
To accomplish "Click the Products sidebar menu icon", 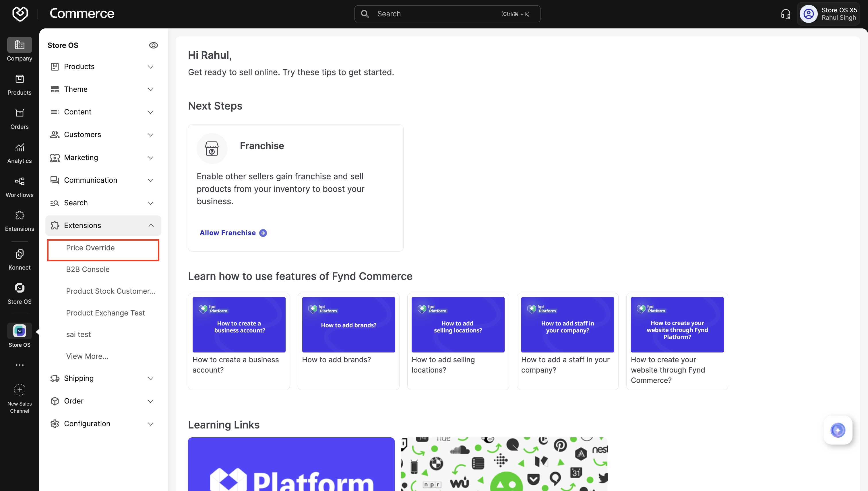I will pyautogui.click(x=55, y=67).
